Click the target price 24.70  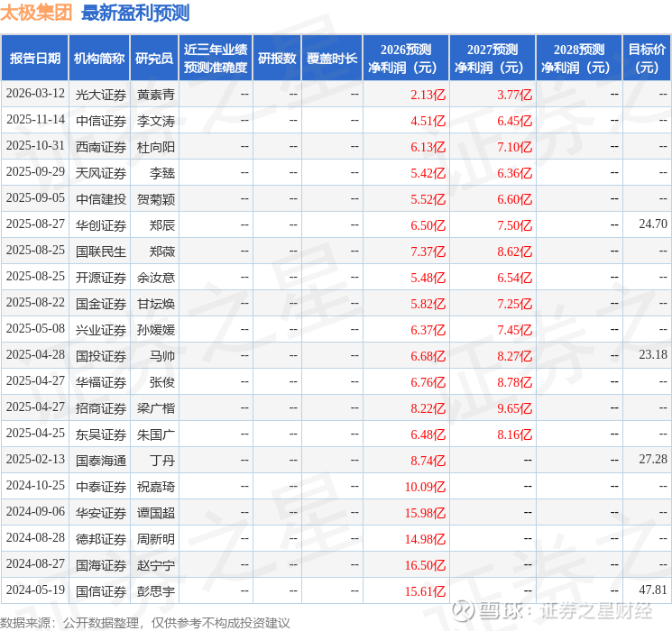[653, 224]
